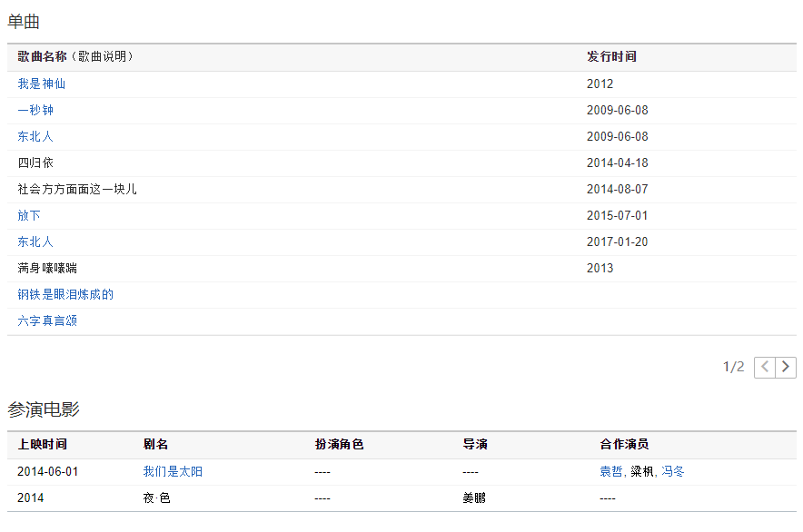Click the 参演电影 section heading
This screenshot has height=532, width=803.
click(x=44, y=409)
